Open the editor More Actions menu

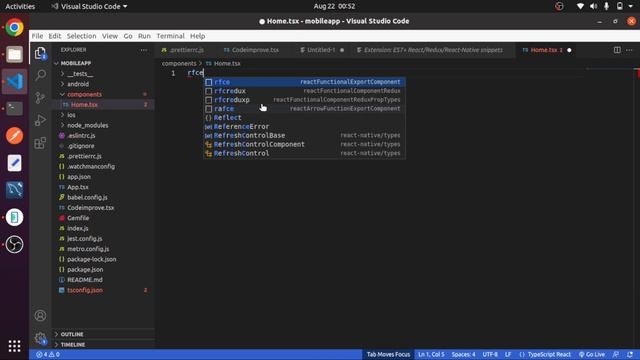tap(629, 50)
